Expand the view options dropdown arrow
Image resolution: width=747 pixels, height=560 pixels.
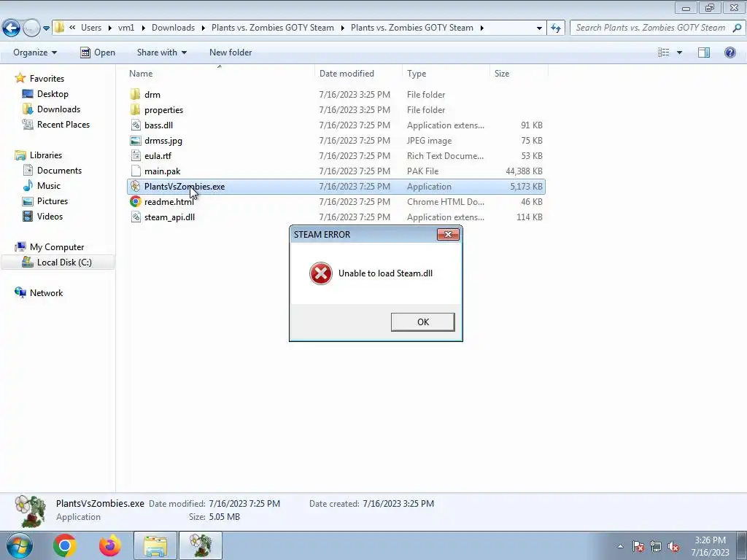679,52
